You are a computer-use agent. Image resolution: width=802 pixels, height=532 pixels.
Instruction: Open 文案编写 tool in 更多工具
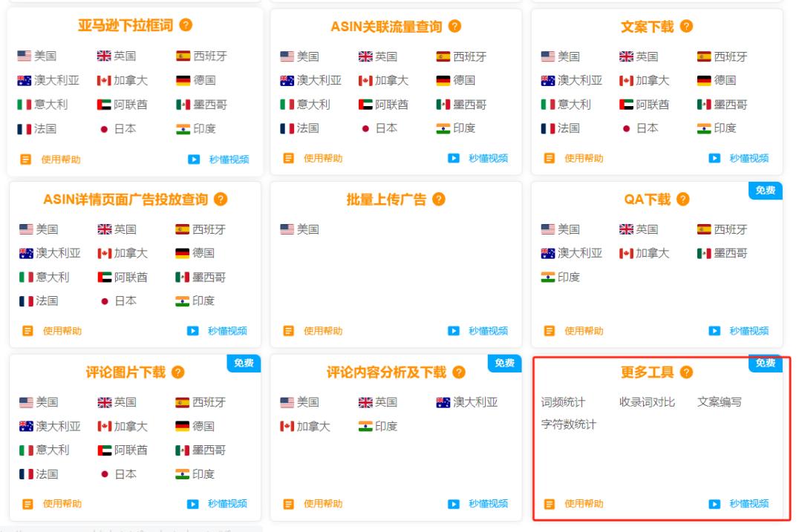click(x=719, y=402)
